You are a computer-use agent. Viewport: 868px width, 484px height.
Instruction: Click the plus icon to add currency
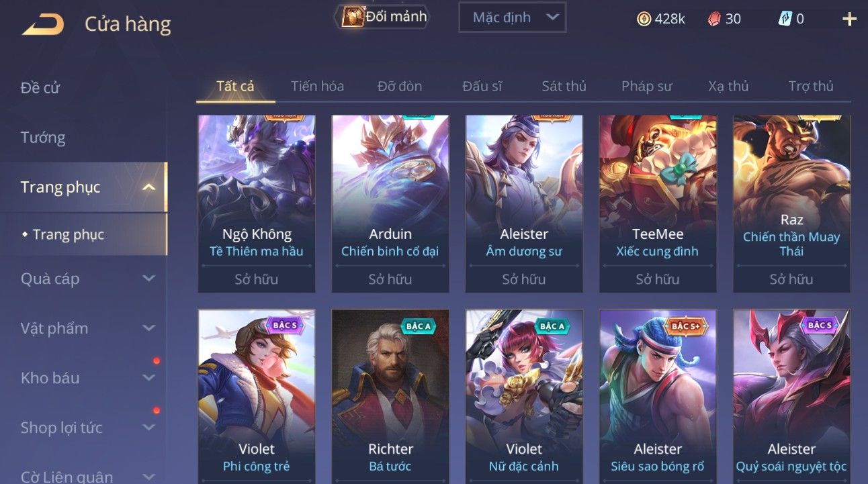click(x=849, y=19)
